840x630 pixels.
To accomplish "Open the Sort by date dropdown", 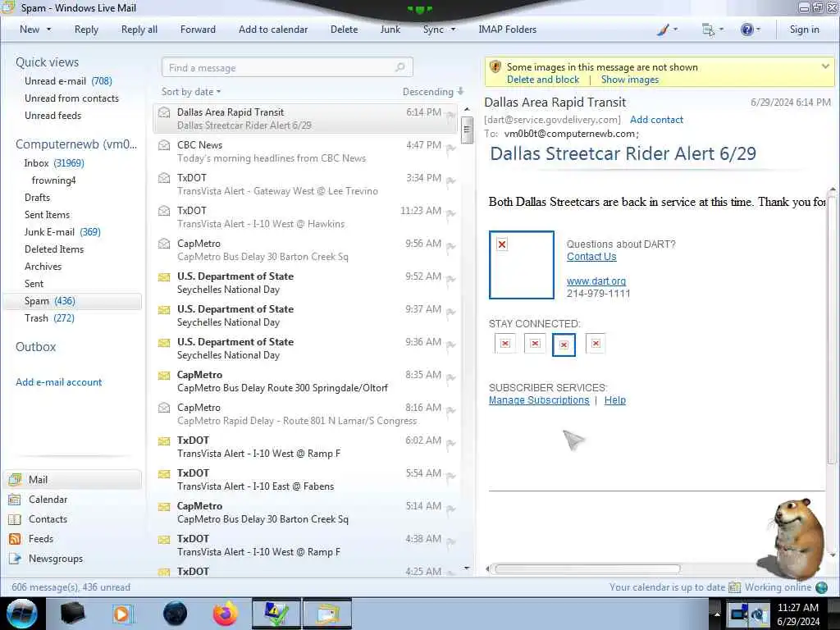I will click(191, 92).
